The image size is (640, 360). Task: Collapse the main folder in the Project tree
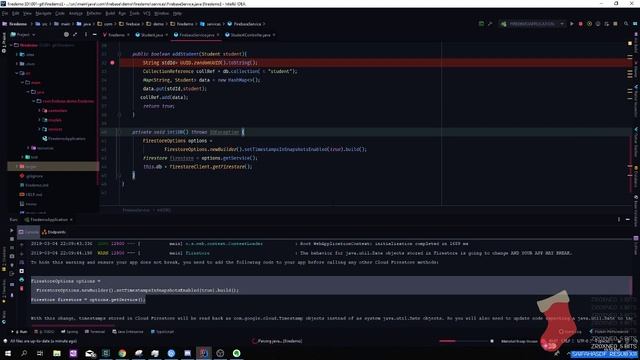[x=22, y=82]
